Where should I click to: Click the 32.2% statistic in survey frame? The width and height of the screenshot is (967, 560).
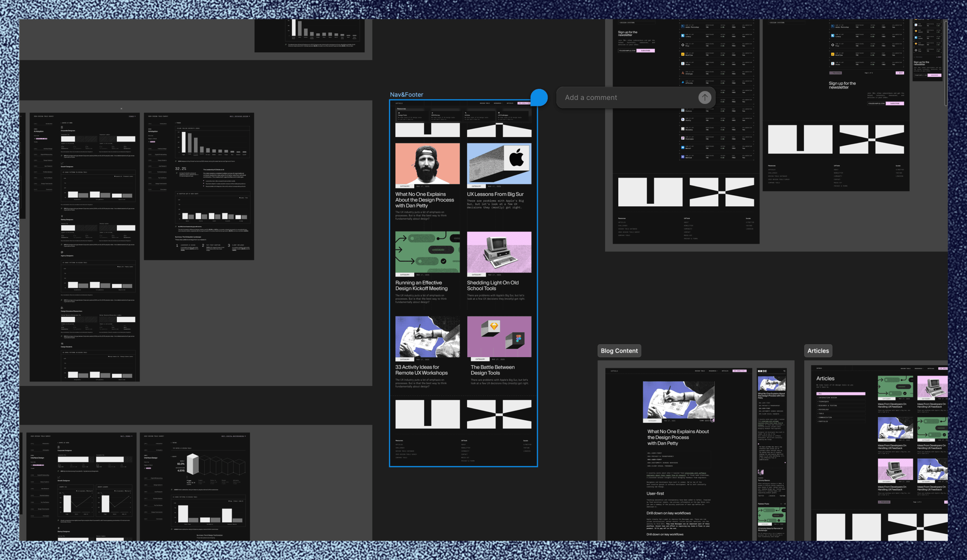(181, 169)
